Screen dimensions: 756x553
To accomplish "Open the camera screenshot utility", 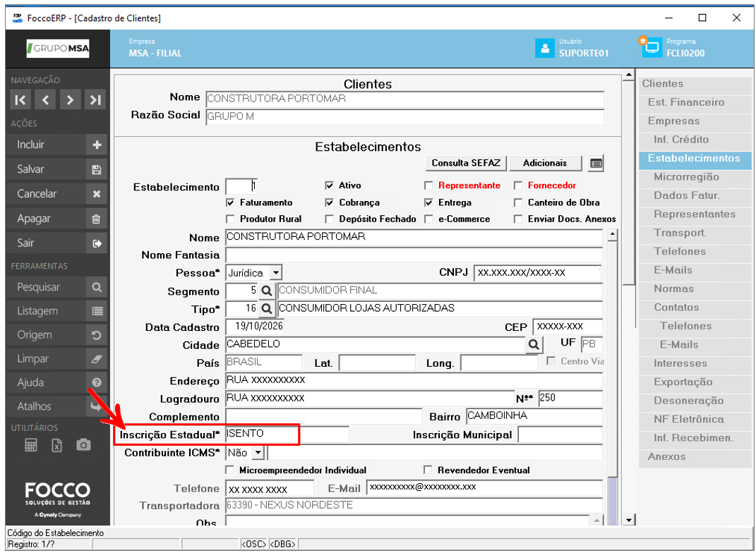I will click(x=83, y=445).
